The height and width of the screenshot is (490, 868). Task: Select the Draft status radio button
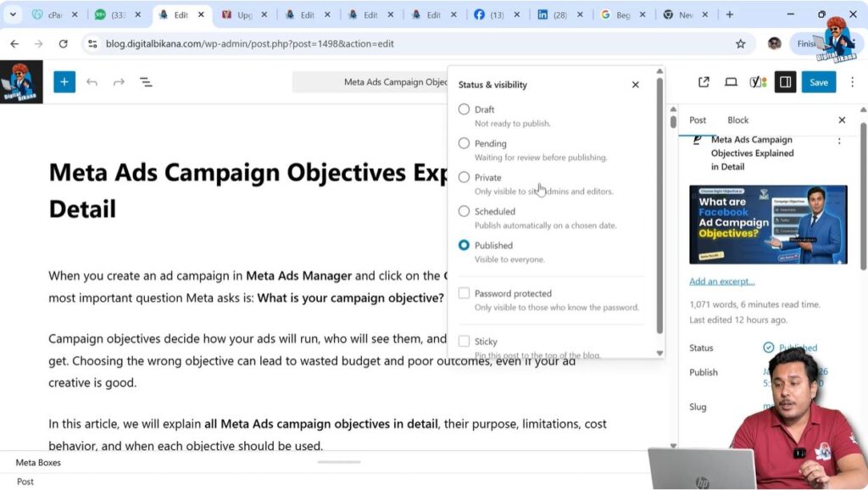click(465, 109)
